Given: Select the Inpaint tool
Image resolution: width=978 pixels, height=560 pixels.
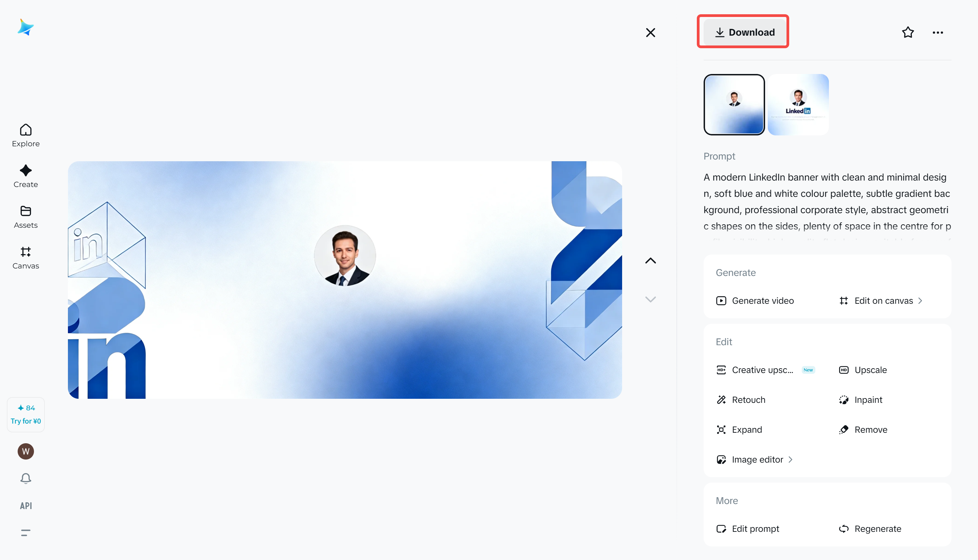Looking at the screenshot, I should click(x=868, y=399).
